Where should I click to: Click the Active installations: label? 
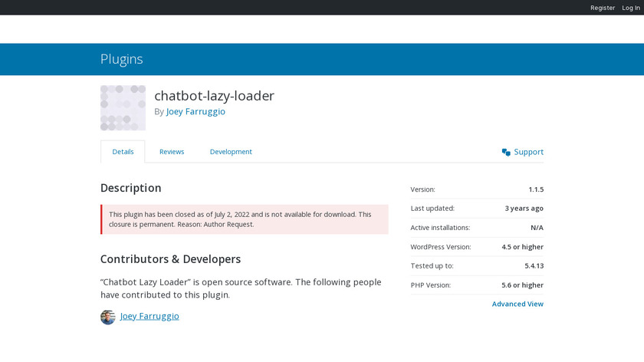(x=440, y=228)
